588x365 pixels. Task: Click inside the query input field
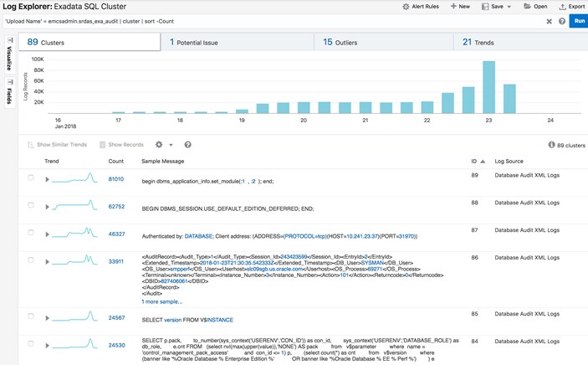pyautogui.click(x=251, y=21)
